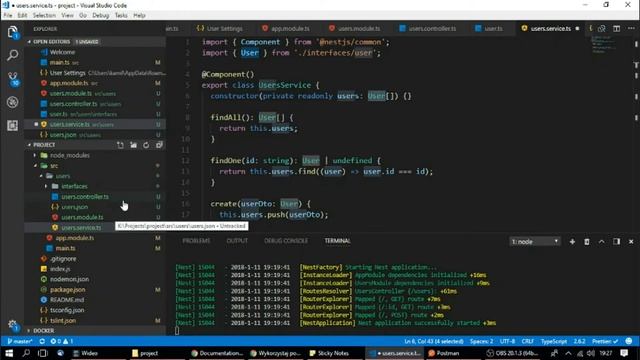Viewport: 640px width, 360px height.
Task: Maximize the terminal panel with chevron
Action: pyautogui.click(x=602, y=242)
